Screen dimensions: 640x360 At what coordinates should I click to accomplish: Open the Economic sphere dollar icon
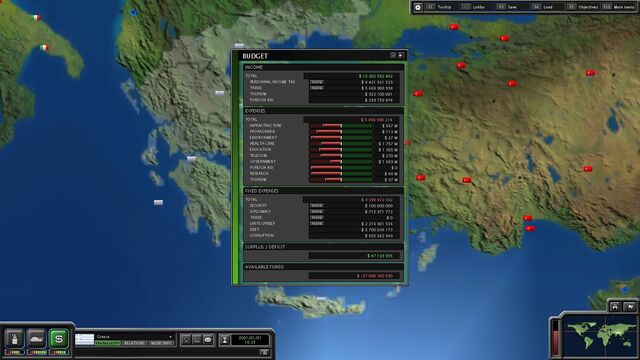click(58, 338)
